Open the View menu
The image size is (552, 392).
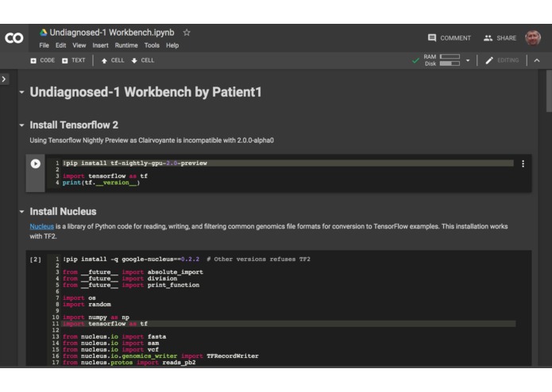coord(79,45)
